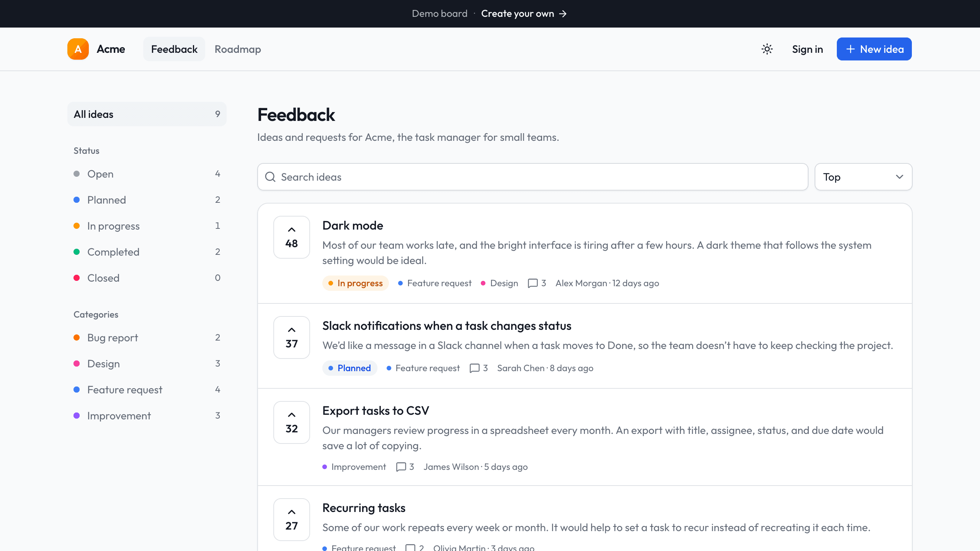This screenshot has width=980, height=551.
Task: Upvote the Export tasks to CSV idea
Action: 292,422
